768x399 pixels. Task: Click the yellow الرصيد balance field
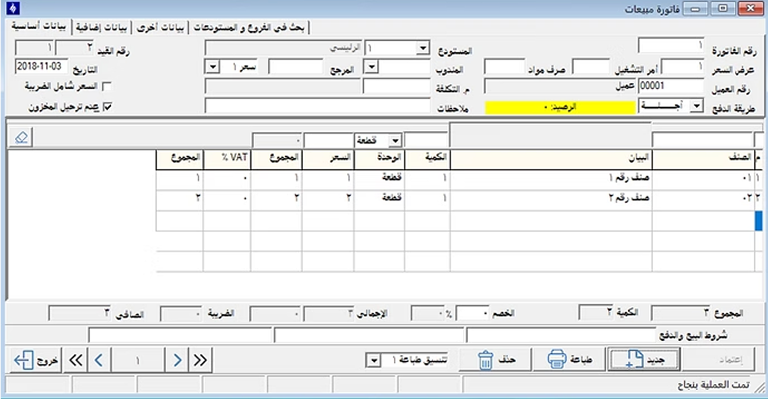coord(560,107)
